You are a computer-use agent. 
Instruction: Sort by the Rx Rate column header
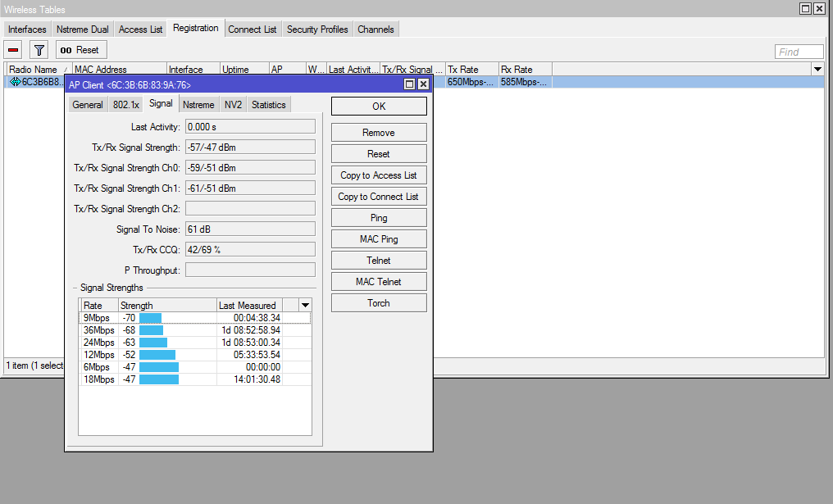point(525,69)
